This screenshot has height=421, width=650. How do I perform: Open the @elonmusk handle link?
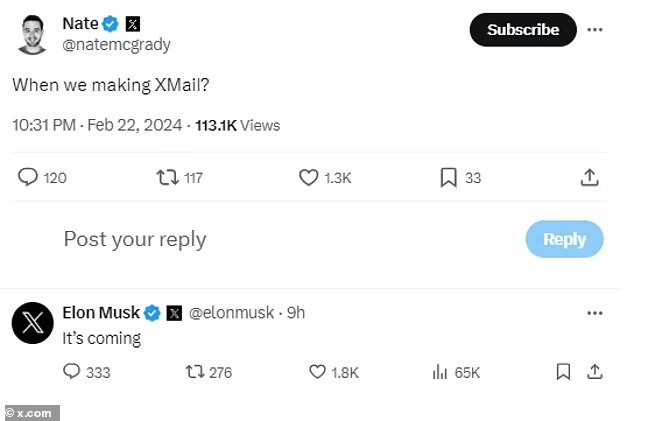(x=233, y=313)
